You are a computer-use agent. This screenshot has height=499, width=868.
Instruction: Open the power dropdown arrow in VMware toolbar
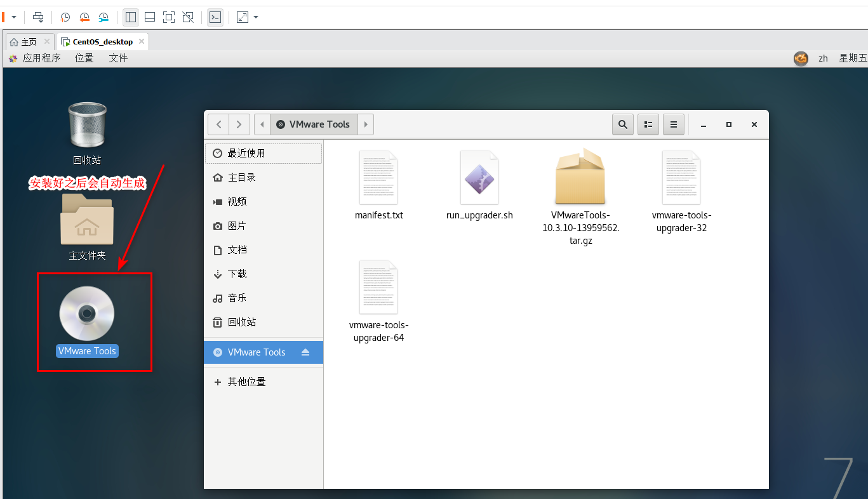click(x=14, y=17)
